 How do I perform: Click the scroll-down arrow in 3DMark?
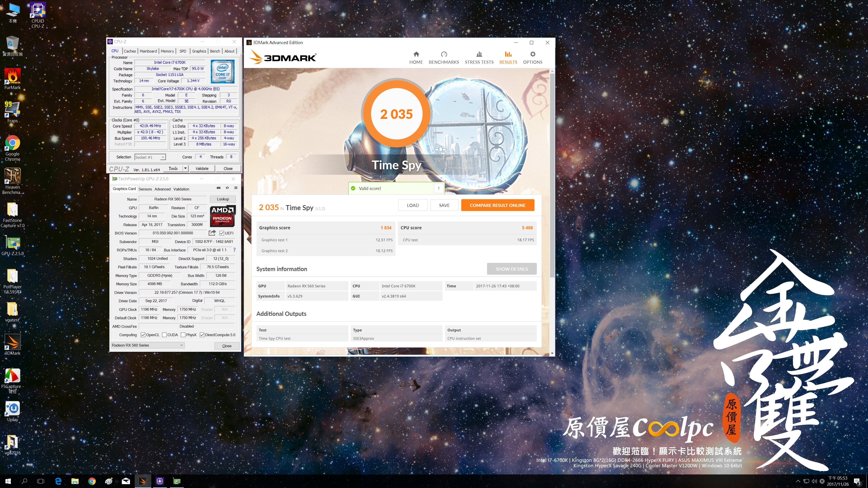(552, 353)
